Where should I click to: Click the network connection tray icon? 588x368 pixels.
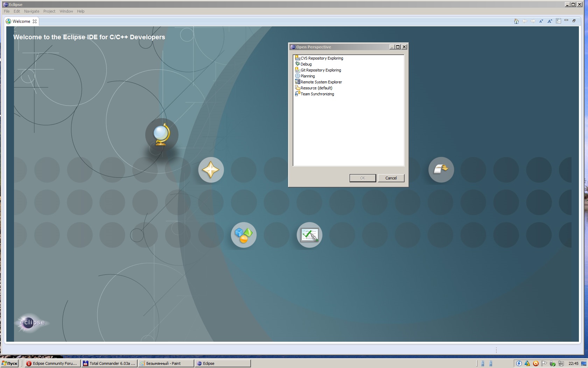point(561,363)
